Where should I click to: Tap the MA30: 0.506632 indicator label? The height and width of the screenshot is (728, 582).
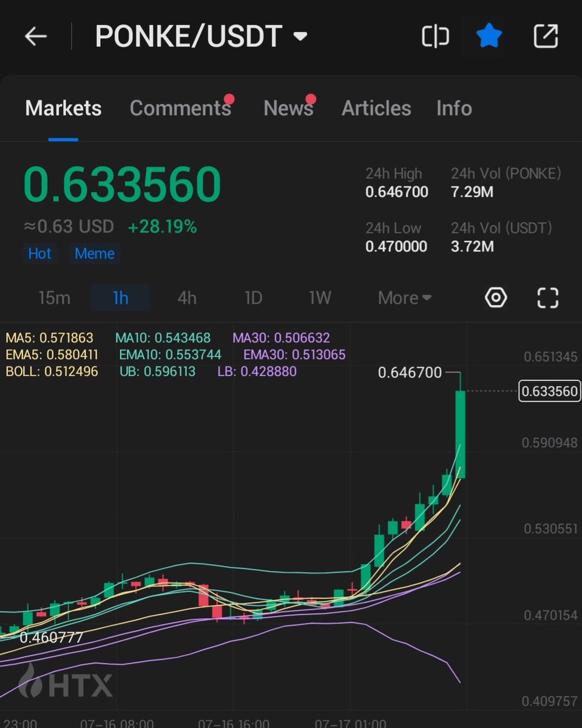click(282, 338)
